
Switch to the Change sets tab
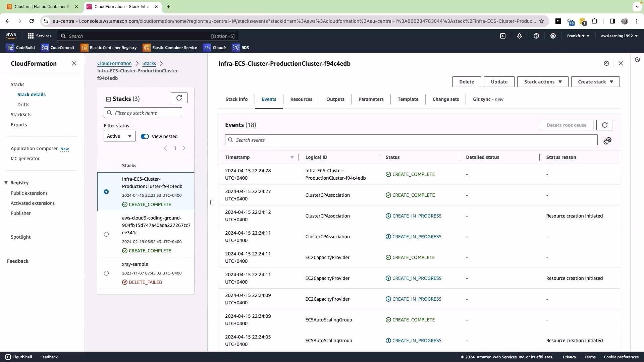(446, 99)
